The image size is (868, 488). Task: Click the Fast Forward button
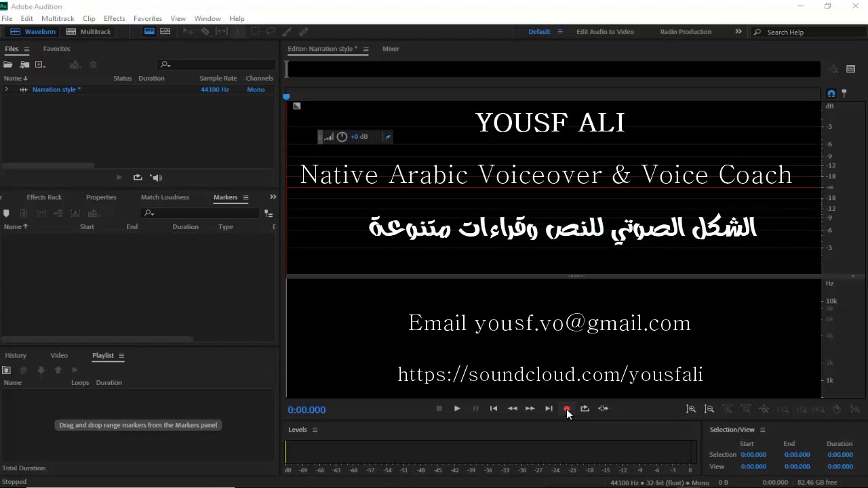pyautogui.click(x=530, y=409)
